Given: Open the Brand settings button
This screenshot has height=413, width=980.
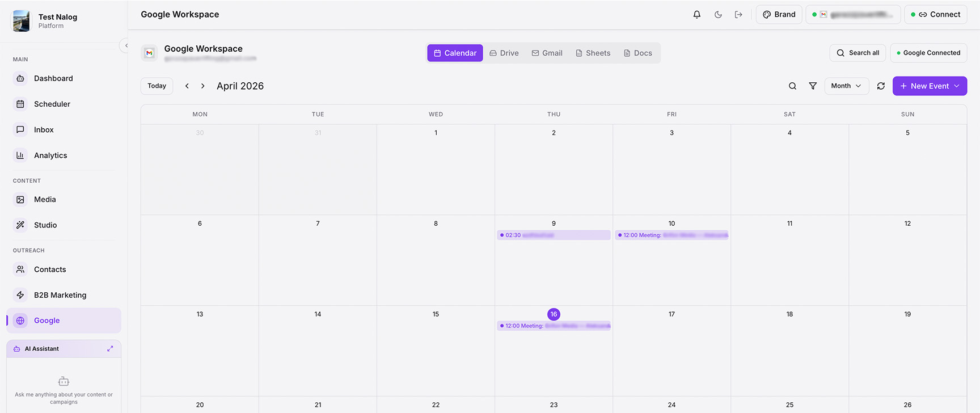Looking at the screenshot, I should [x=779, y=15].
